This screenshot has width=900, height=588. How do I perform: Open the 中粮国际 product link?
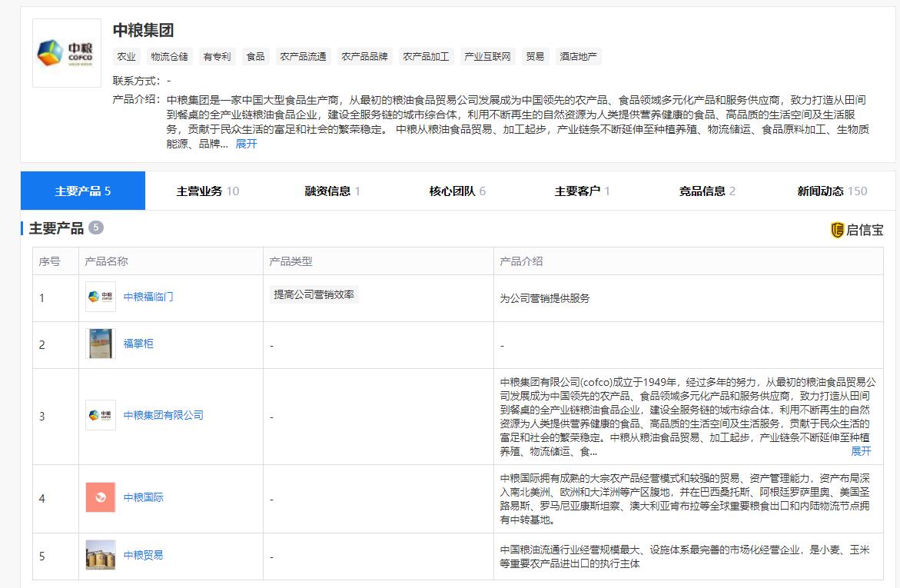[144, 497]
